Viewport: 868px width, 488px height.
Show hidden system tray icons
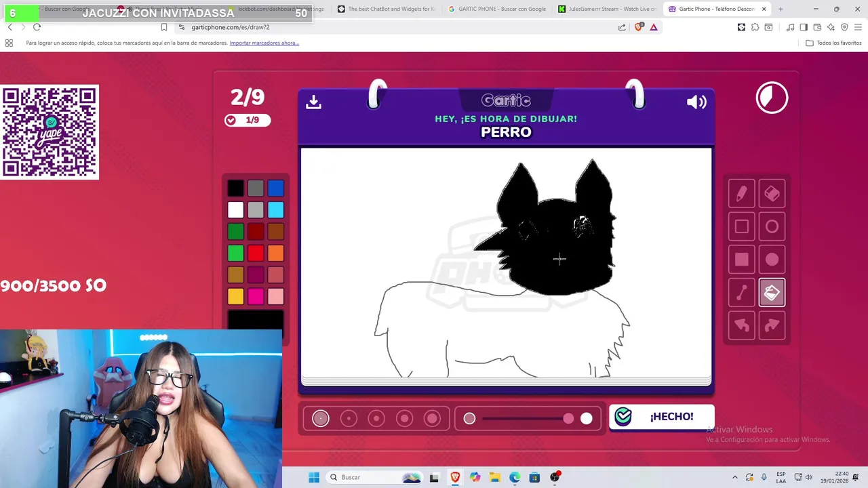pos(735,477)
